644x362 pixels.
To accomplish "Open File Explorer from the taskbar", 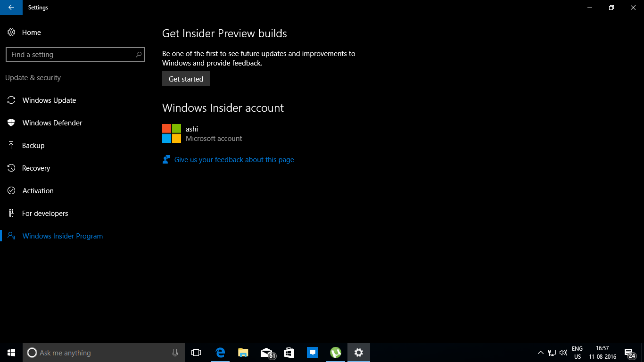I will click(x=243, y=353).
